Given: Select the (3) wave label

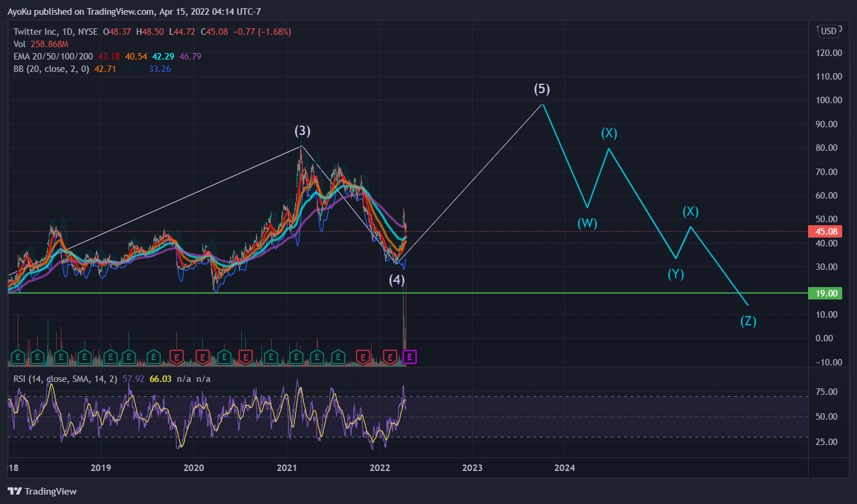Looking at the screenshot, I should click(x=303, y=131).
